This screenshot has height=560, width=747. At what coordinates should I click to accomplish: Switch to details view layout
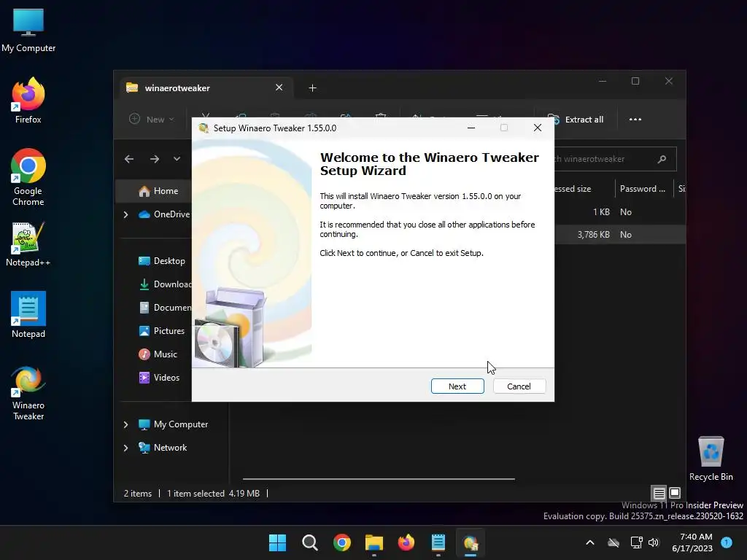(659, 493)
